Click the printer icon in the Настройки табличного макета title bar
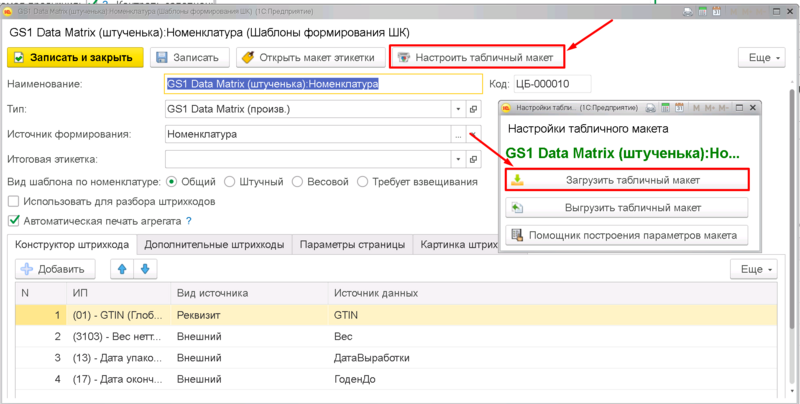 coord(651,108)
